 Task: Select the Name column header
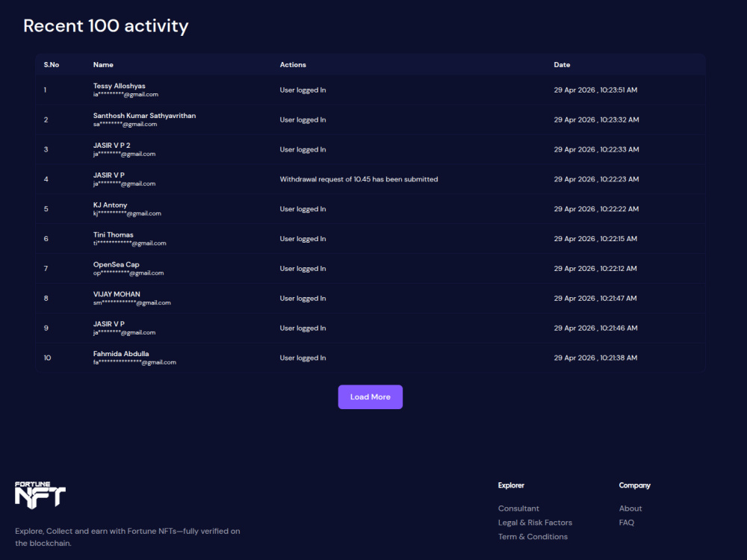click(x=103, y=65)
